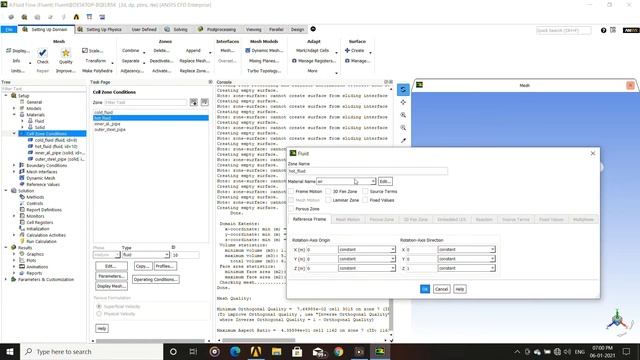
Task: Click the axis triad in graphics window
Action: [x=617, y=321]
